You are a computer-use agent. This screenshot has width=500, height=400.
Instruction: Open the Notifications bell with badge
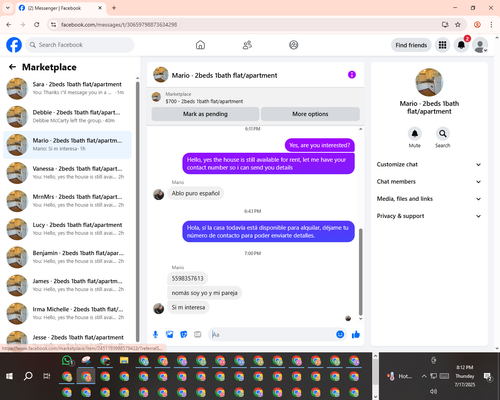pos(462,45)
